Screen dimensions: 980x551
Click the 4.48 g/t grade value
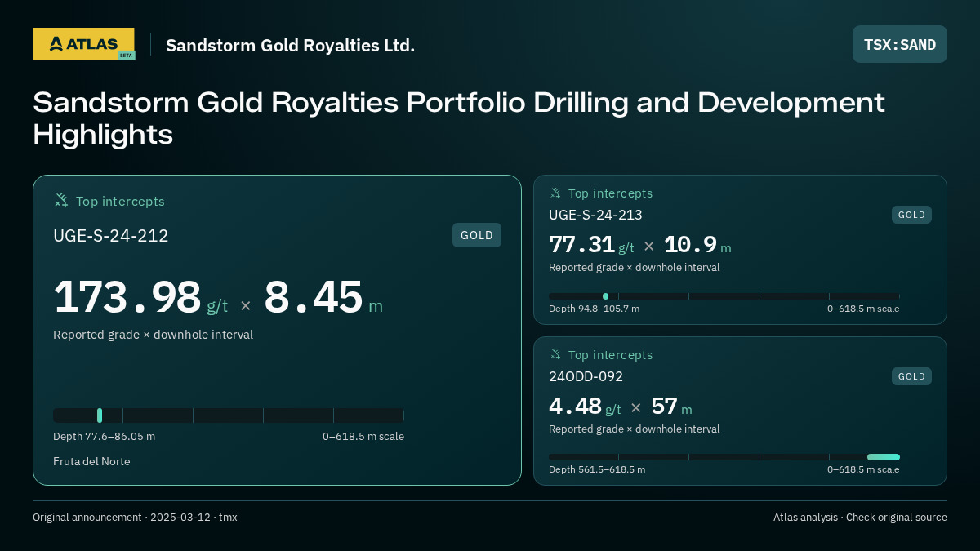click(x=585, y=407)
